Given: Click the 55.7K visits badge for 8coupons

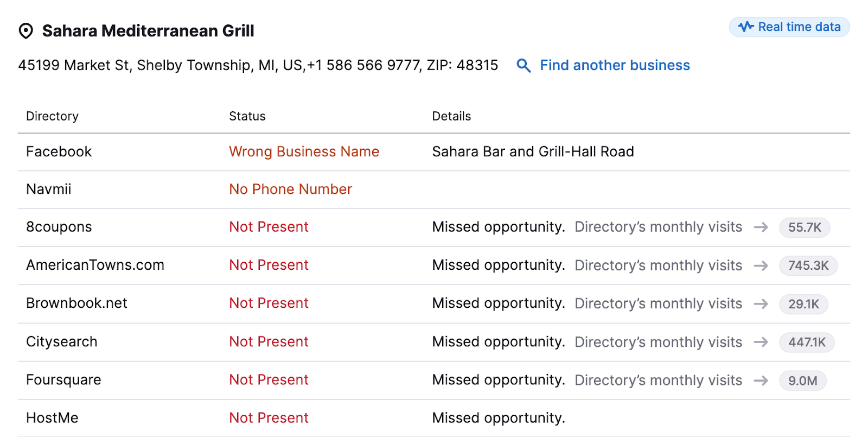Looking at the screenshot, I should [805, 227].
